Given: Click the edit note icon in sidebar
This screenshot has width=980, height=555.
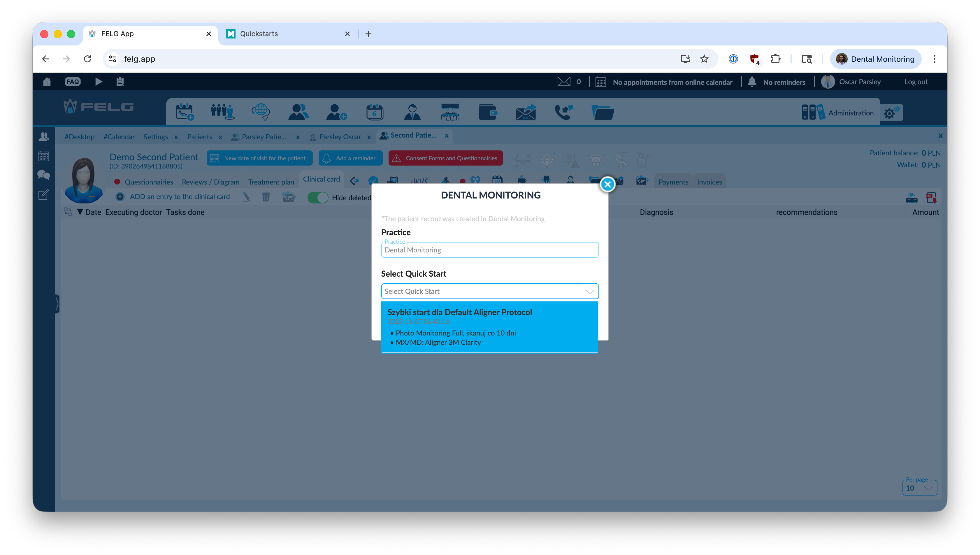Looking at the screenshot, I should (x=44, y=194).
